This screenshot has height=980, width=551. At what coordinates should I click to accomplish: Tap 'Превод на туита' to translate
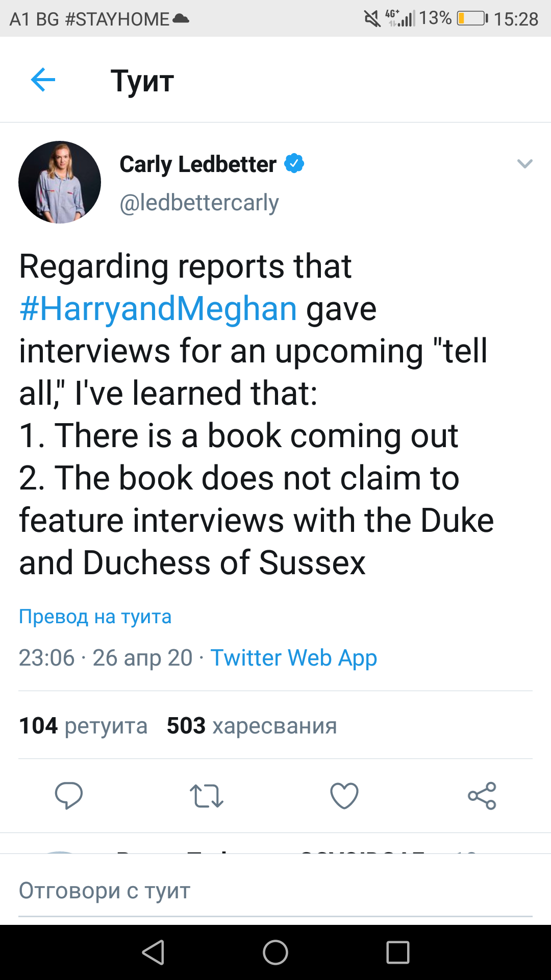95,617
